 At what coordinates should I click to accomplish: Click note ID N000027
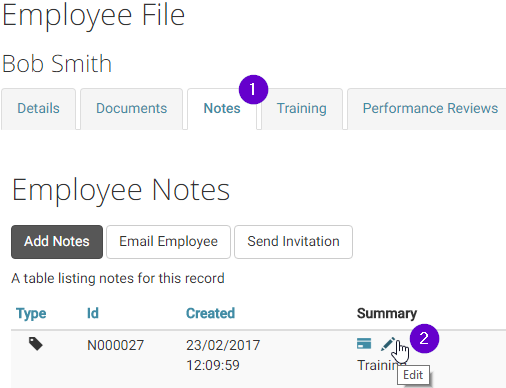click(x=115, y=345)
